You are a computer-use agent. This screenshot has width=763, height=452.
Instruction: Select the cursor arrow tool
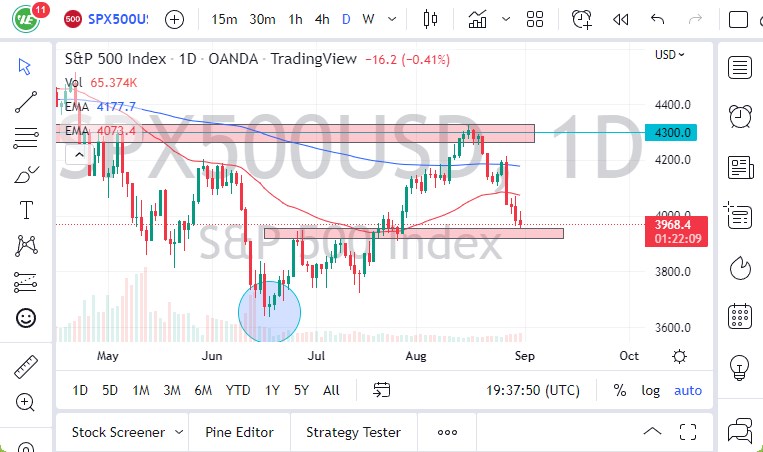point(25,66)
